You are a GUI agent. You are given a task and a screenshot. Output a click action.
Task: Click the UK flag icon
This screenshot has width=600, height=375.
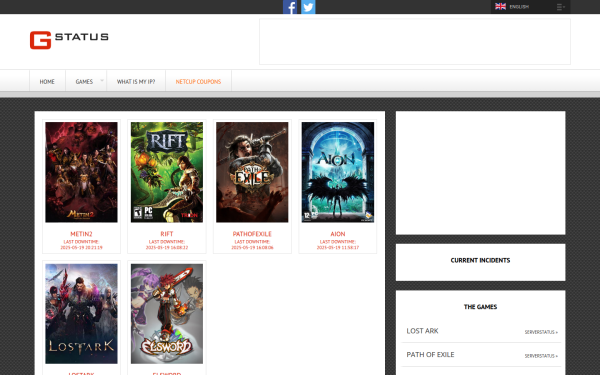[x=500, y=7]
